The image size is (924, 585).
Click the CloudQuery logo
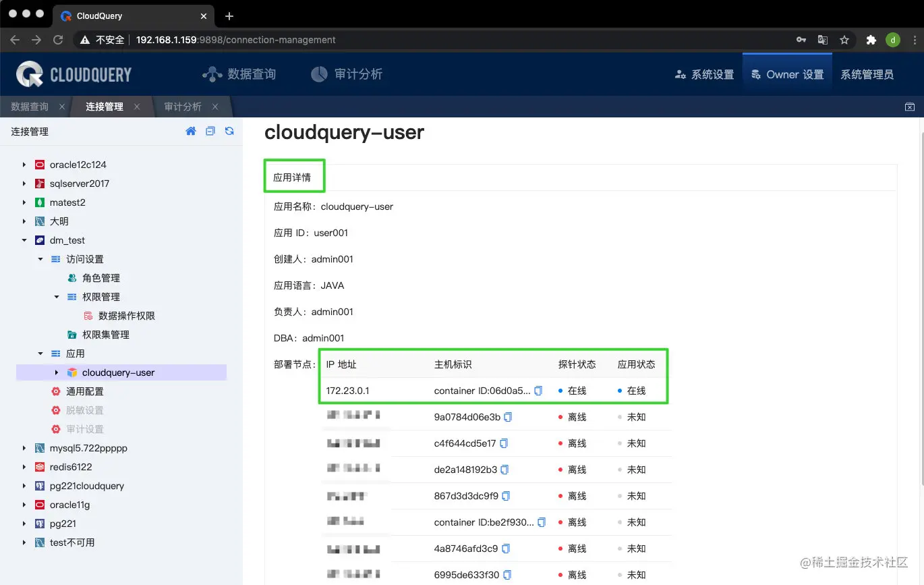[x=74, y=74]
